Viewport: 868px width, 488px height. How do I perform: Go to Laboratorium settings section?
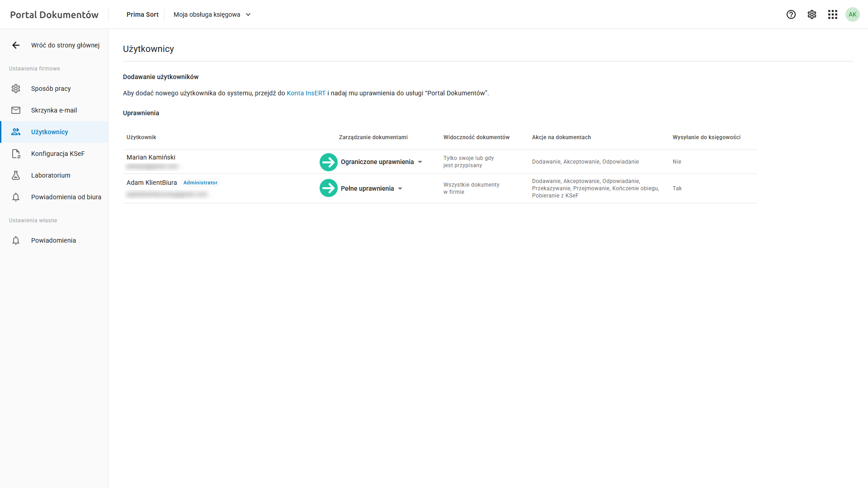[51, 175]
